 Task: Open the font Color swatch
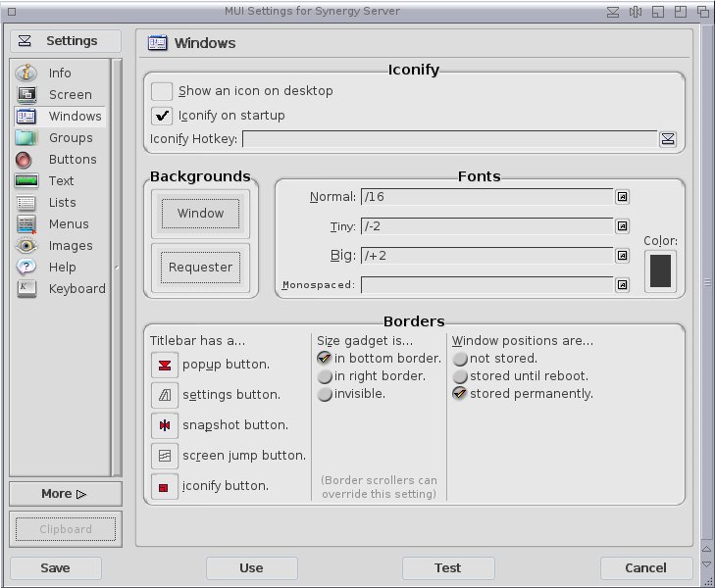(660, 270)
